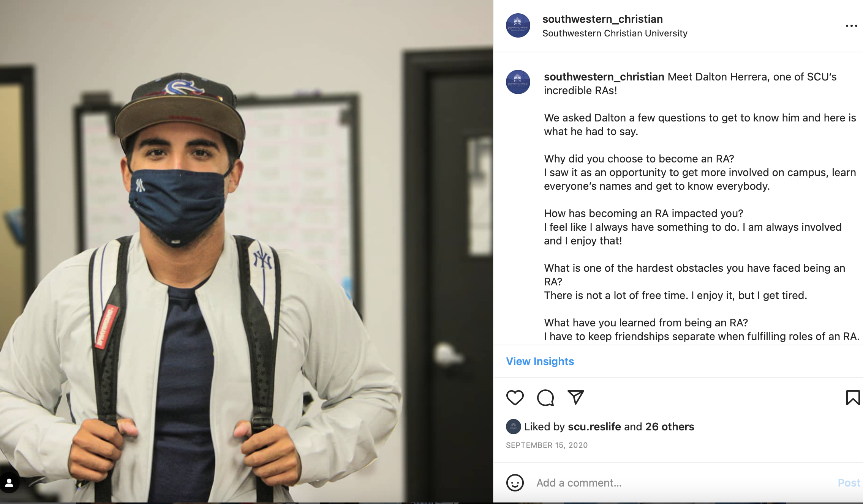The height and width of the screenshot is (504, 863).
Task: Save post with bookmark icon
Action: (x=853, y=398)
